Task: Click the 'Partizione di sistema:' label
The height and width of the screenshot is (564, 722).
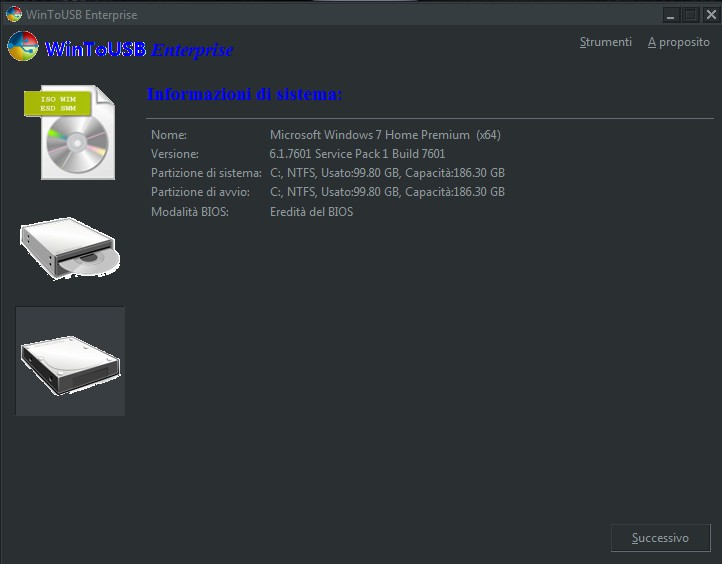Action: [206, 173]
